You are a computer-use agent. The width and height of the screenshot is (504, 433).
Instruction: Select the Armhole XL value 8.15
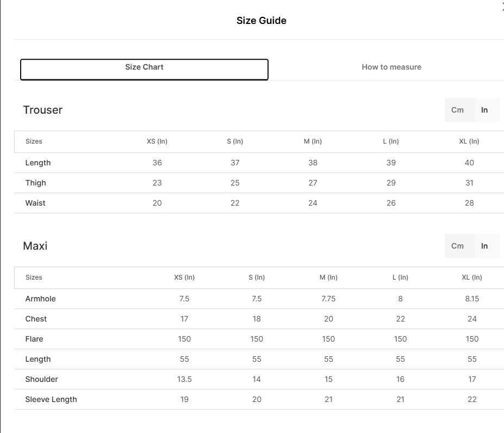(472, 299)
